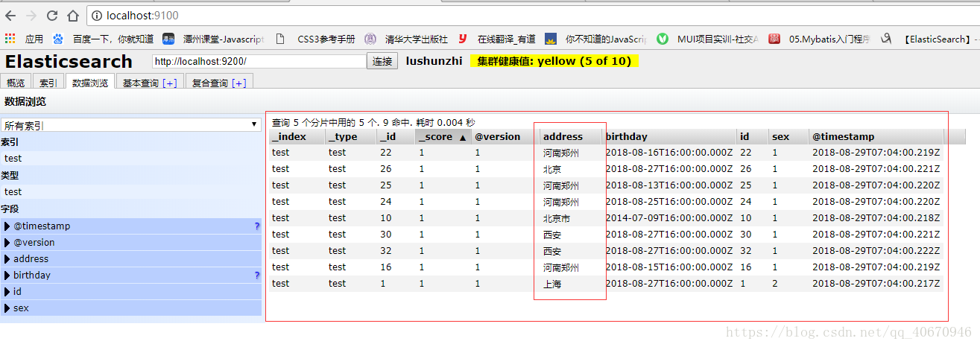Open the 清华大学出版社 bookmark
This screenshot has height=347, width=980.
(x=405, y=39)
